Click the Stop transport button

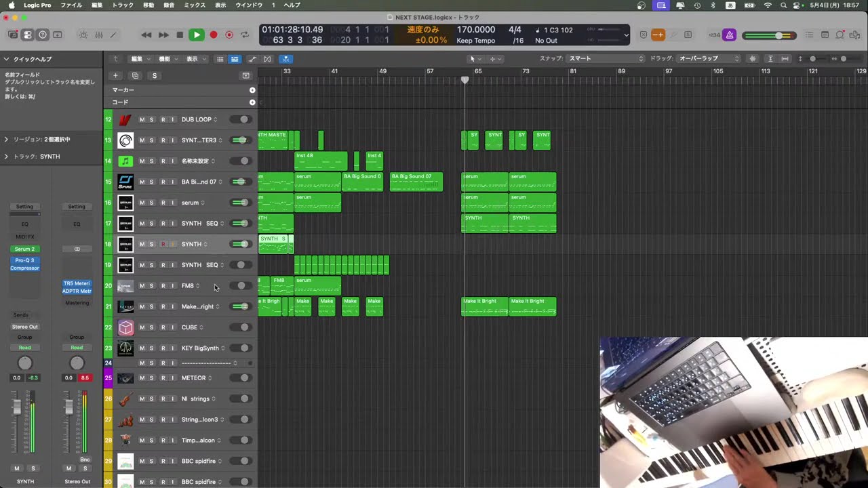click(180, 35)
